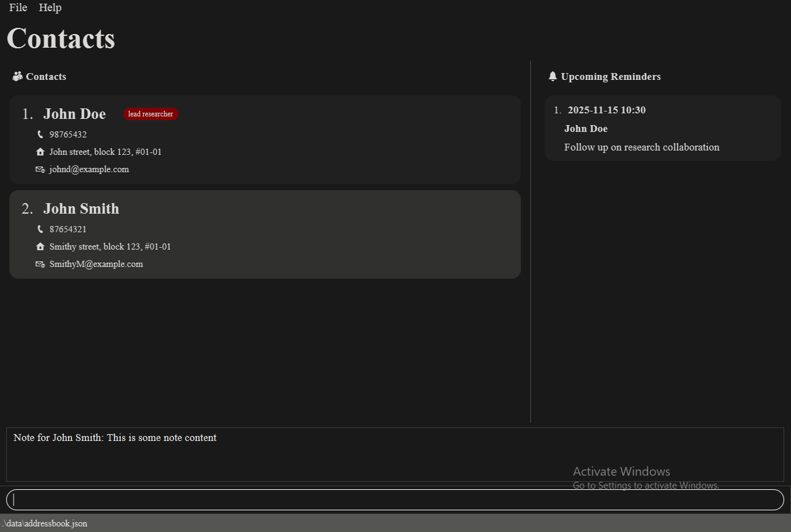Viewport: 791px width, 532px height.
Task: Click the note result display box
Action: point(395,455)
